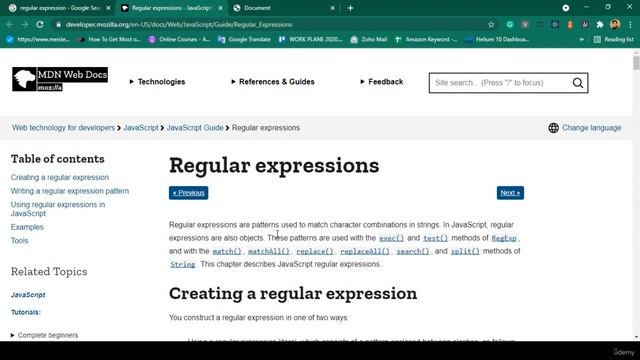640x360 pixels.
Task: Bookmark this page with the star icon
Action: pyautogui.click(x=491, y=24)
